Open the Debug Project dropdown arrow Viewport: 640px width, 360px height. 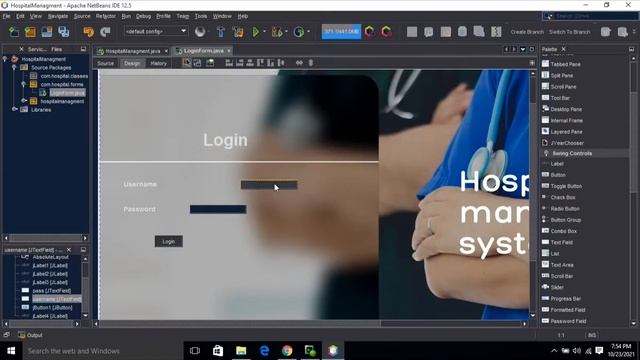coord(287,32)
